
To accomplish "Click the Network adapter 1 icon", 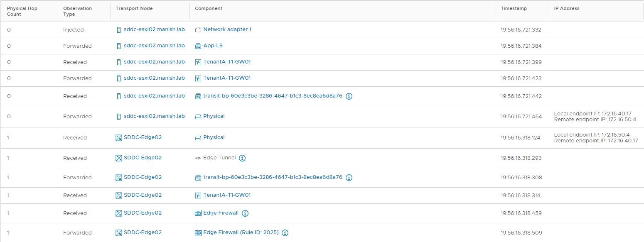I will 198,30.
